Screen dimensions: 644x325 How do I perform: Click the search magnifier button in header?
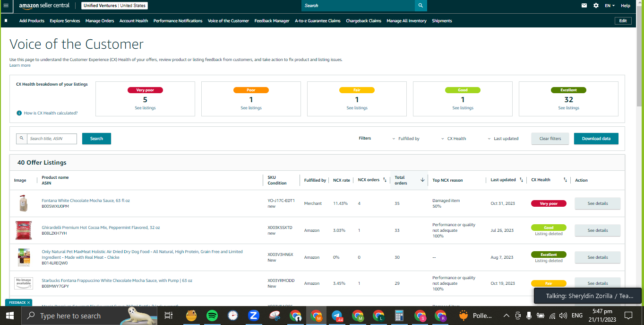tap(421, 6)
